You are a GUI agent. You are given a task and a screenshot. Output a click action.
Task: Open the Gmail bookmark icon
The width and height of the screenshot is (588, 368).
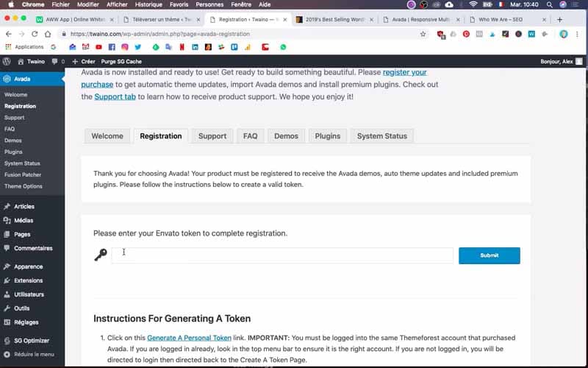tap(85, 47)
